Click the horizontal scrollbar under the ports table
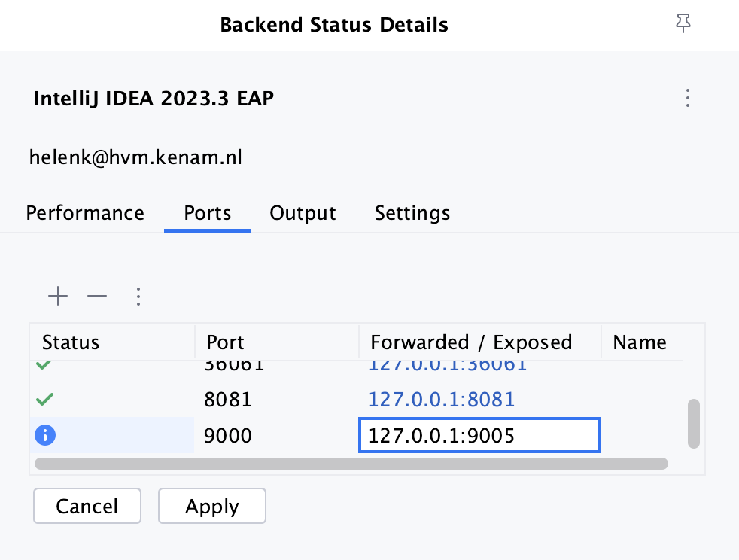This screenshot has height=560, width=739. (x=351, y=464)
